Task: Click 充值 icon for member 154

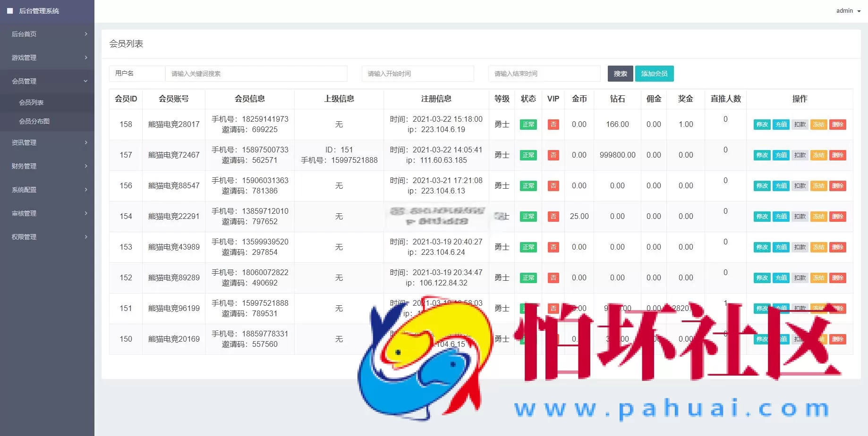Action: coord(781,216)
